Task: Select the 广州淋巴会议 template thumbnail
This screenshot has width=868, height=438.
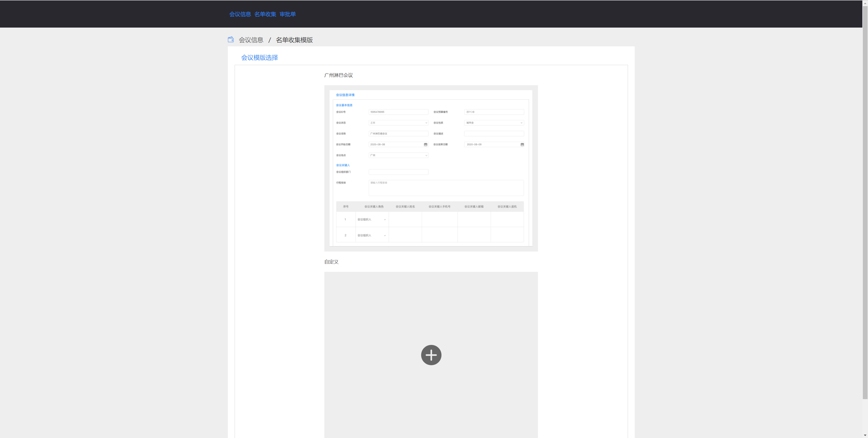Action: pyautogui.click(x=431, y=168)
